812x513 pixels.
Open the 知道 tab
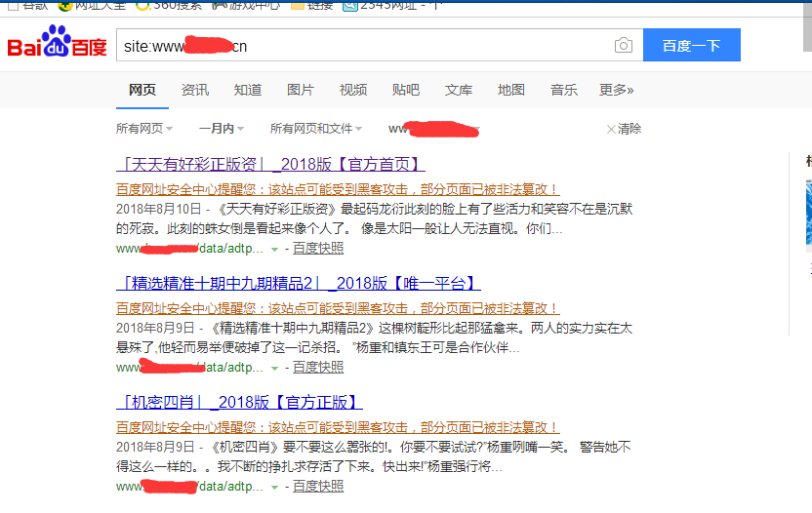(x=248, y=90)
